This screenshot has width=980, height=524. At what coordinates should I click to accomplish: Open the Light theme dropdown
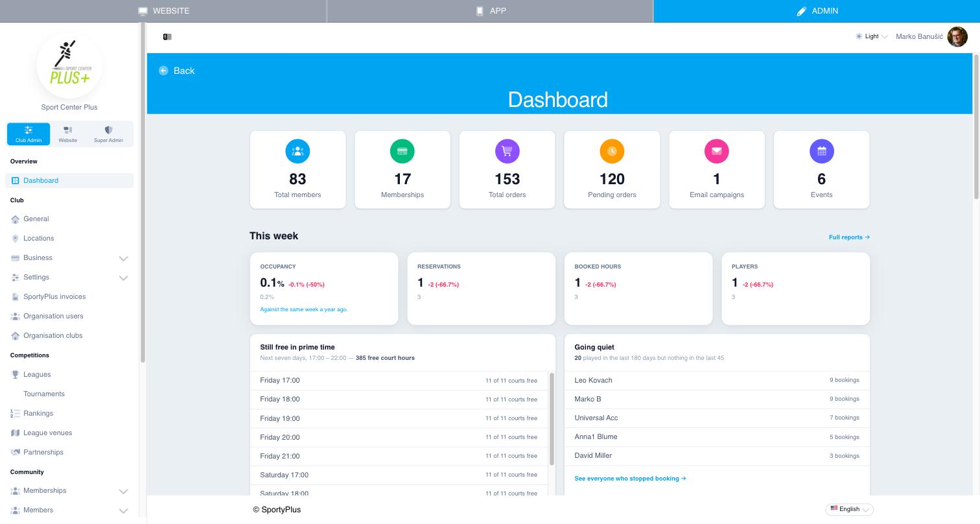point(872,36)
